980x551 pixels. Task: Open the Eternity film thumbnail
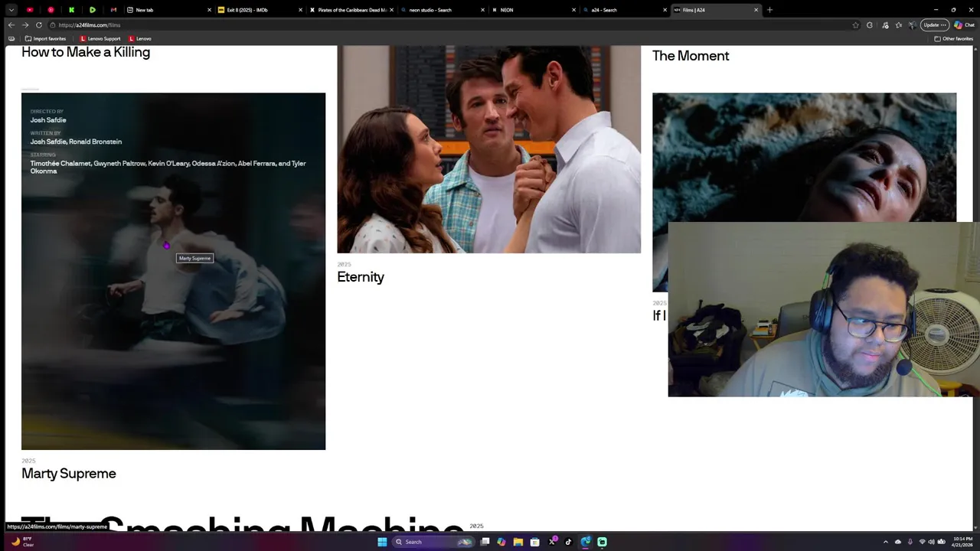488,149
